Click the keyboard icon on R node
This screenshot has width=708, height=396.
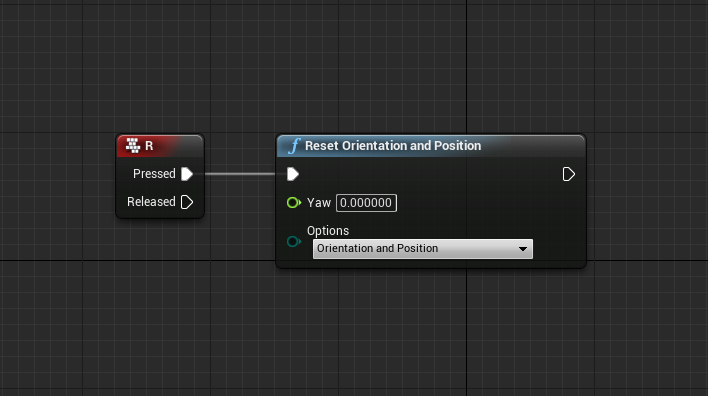133,145
